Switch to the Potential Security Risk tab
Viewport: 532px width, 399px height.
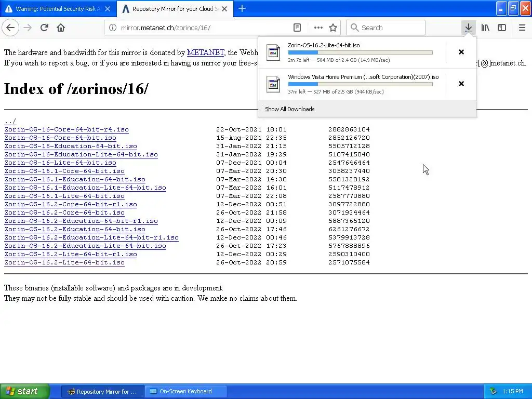point(58,9)
